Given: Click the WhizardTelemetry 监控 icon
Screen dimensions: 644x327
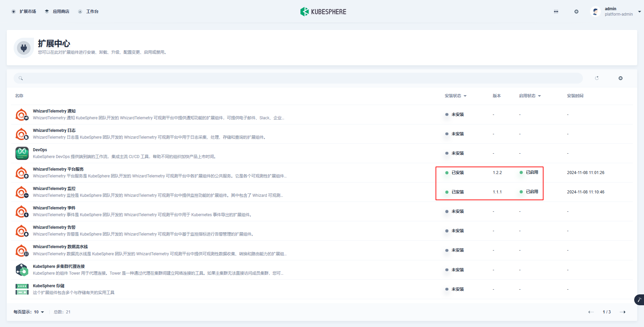Looking at the screenshot, I should 22,192.
